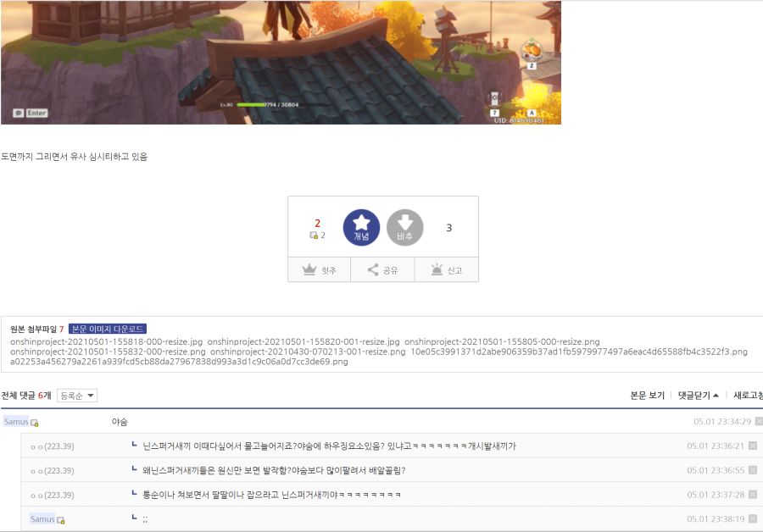
Task: Report post with 신고 siren icon
Action: click(x=446, y=270)
